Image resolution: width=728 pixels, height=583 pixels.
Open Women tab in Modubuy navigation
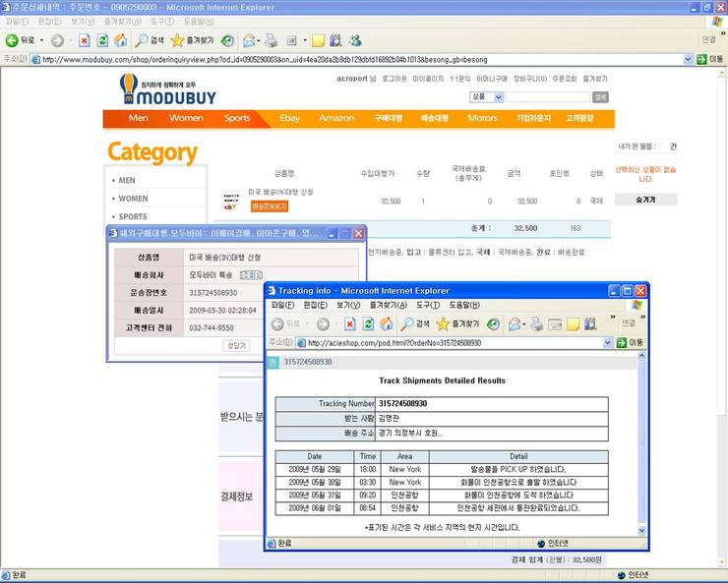coord(186,118)
